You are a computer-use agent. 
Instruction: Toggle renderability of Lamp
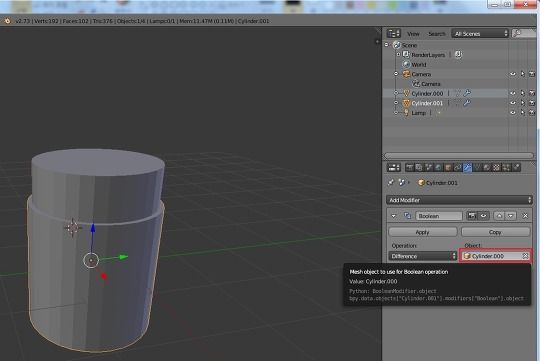click(532, 113)
